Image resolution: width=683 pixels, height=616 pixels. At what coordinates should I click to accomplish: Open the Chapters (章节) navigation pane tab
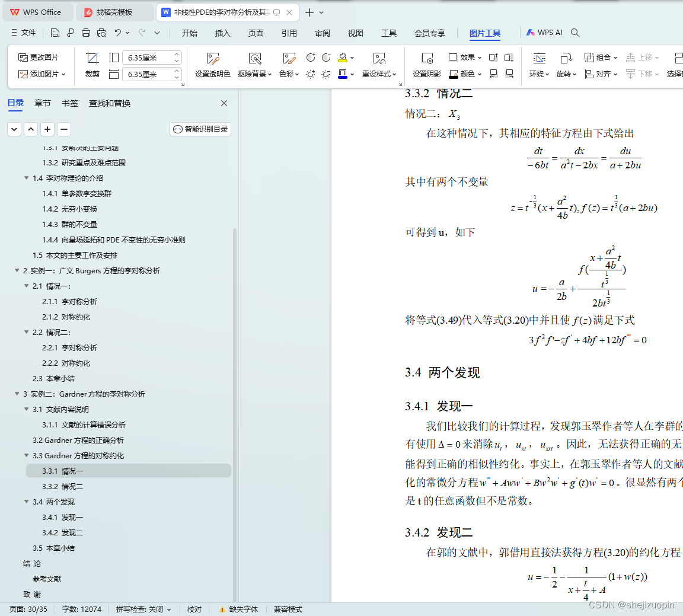(43, 103)
